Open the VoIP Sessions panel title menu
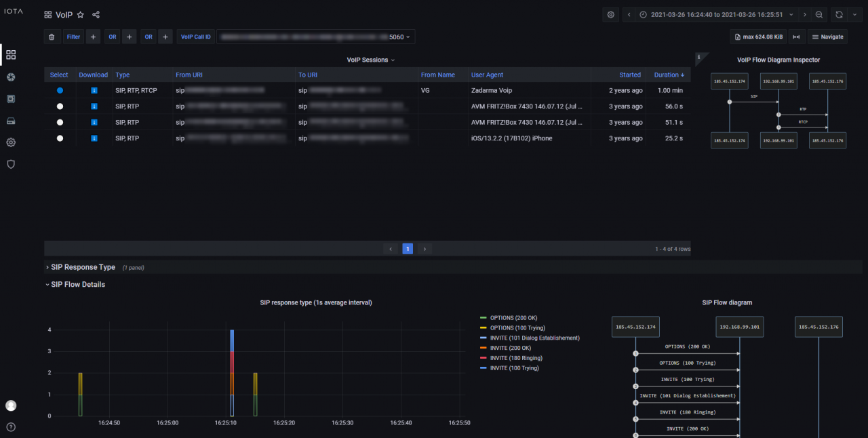This screenshot has width=868, height=438. [370, 60]
